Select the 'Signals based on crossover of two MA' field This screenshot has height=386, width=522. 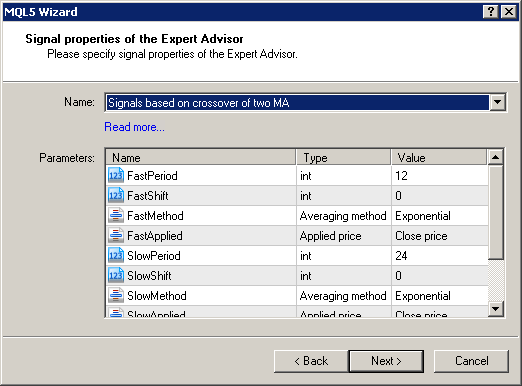(x=297, y=102)
